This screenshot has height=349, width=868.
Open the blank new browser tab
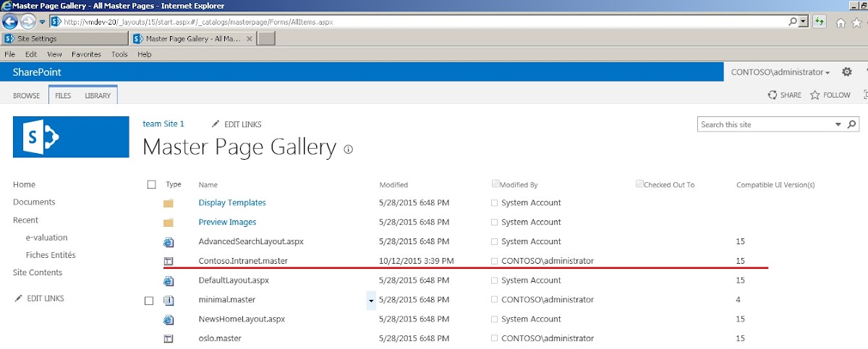point(266,39)
